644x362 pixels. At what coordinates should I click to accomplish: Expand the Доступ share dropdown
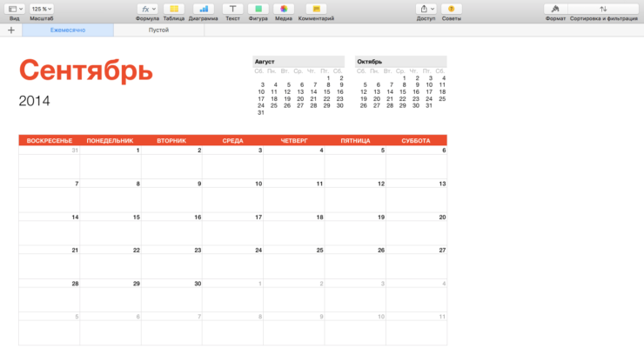tap(426, 9)
